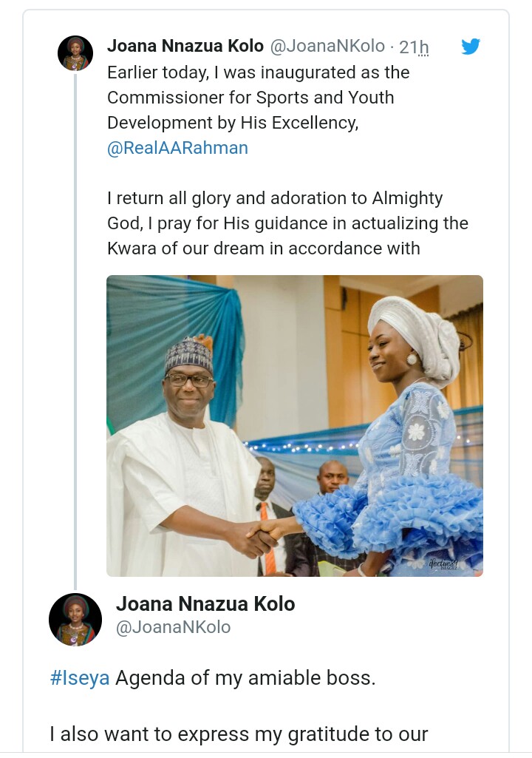
Task: Click the "I also want to express" line
Action: coord(239,734)
